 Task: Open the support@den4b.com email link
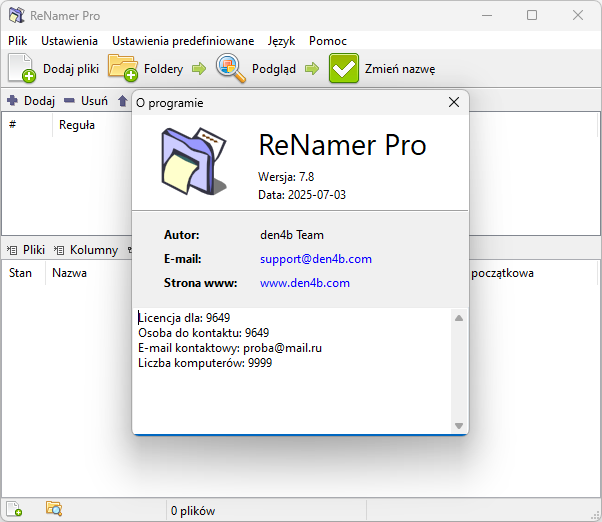click(x=316, y=259)
